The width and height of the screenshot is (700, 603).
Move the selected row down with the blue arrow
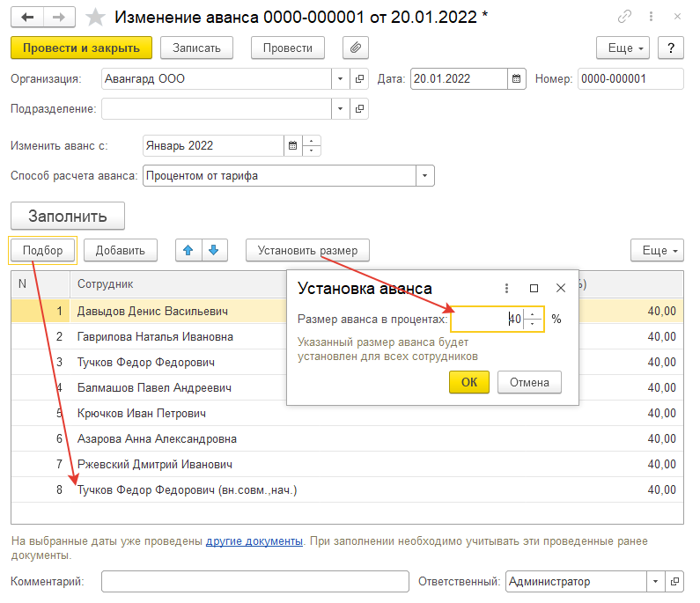[x=214, y=250]
